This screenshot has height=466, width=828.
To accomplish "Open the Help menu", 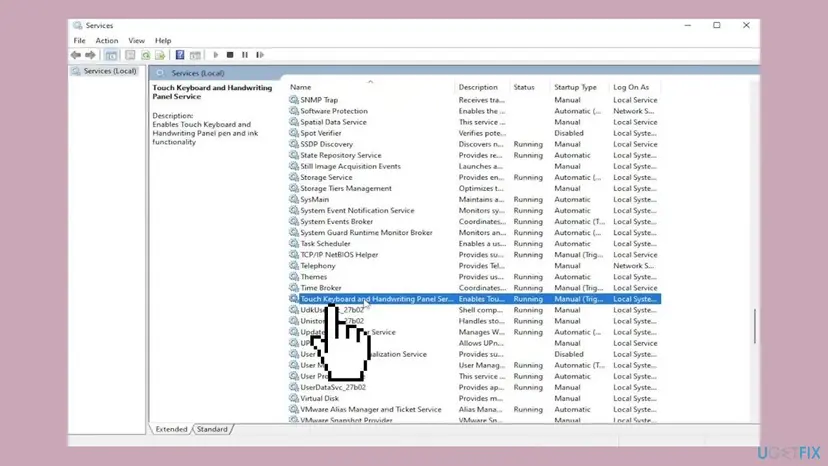I will click(x=163, y=41).
